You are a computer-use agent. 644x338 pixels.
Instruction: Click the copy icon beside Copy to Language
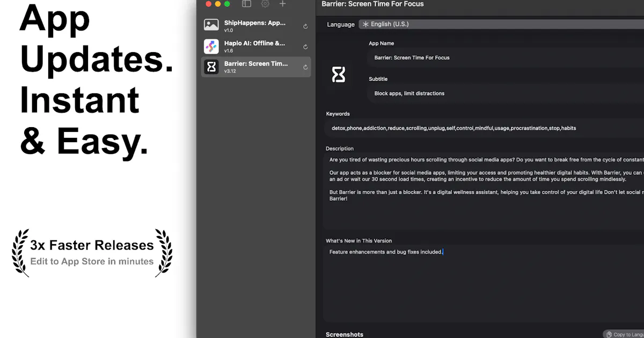click(610, 334)
